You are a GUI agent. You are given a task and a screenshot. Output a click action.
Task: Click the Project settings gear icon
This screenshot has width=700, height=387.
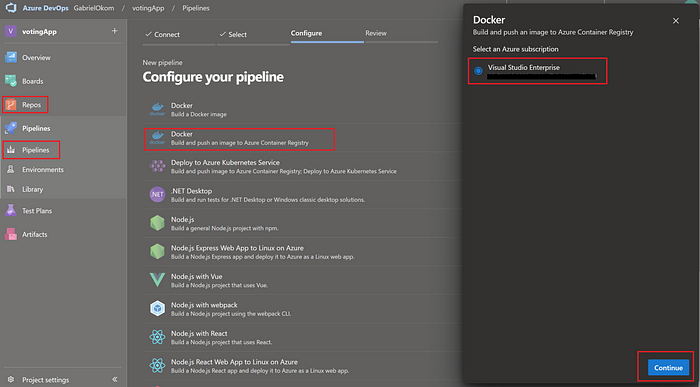[11, 379]
